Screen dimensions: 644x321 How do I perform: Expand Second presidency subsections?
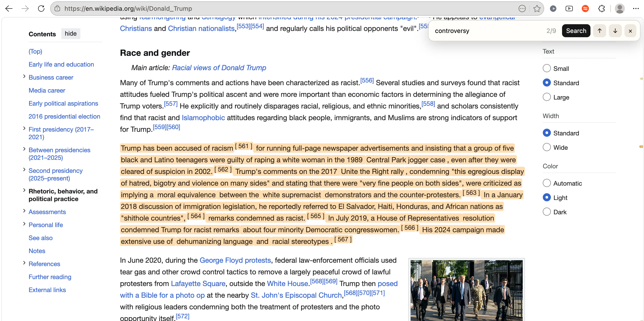pyautogui.click(x=24, y=169)
